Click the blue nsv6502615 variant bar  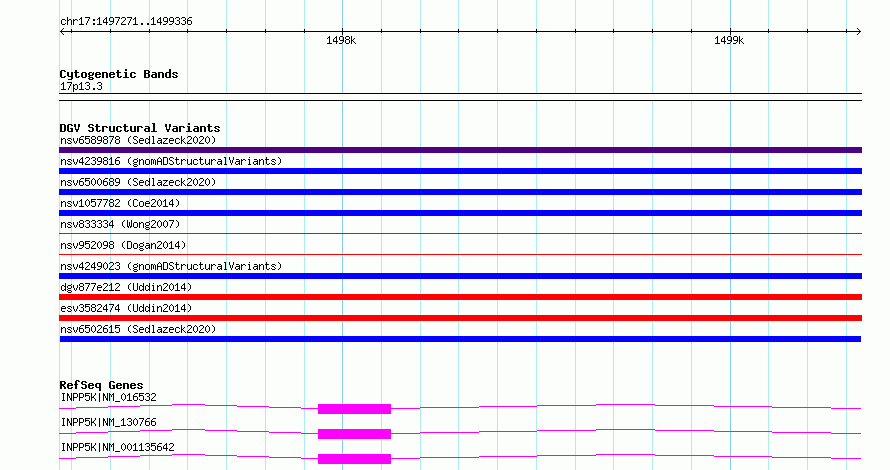pos(460,339)
